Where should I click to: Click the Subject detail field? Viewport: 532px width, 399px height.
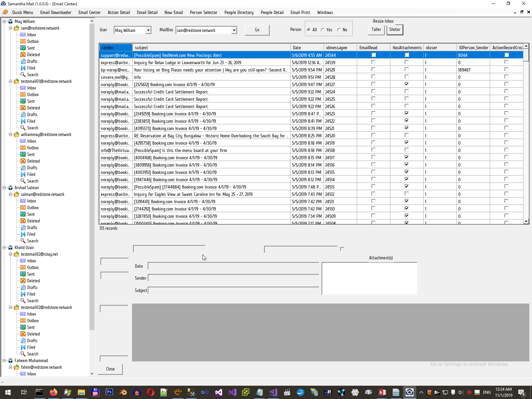[x=233, y=290]
